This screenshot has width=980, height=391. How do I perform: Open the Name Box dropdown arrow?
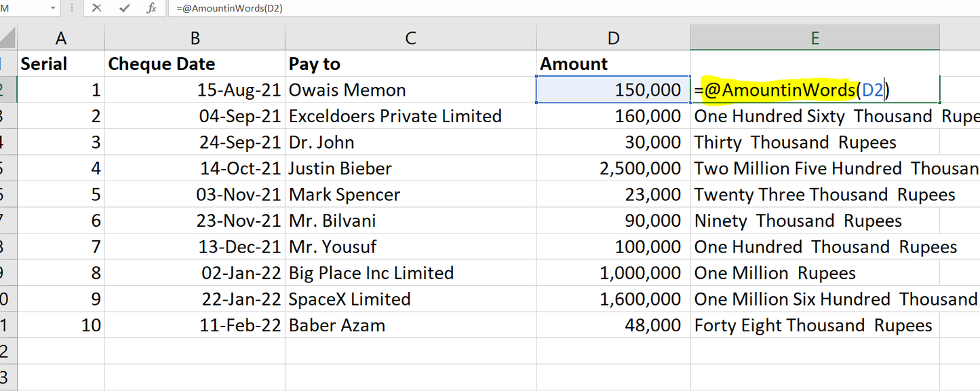[x=54, y=8]
